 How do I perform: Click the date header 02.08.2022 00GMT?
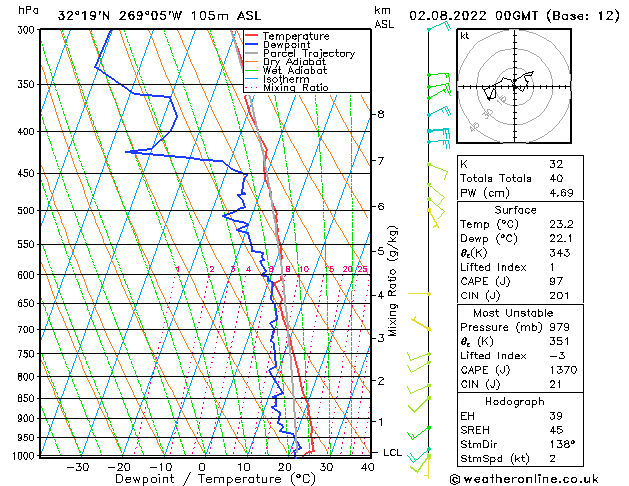473,16
